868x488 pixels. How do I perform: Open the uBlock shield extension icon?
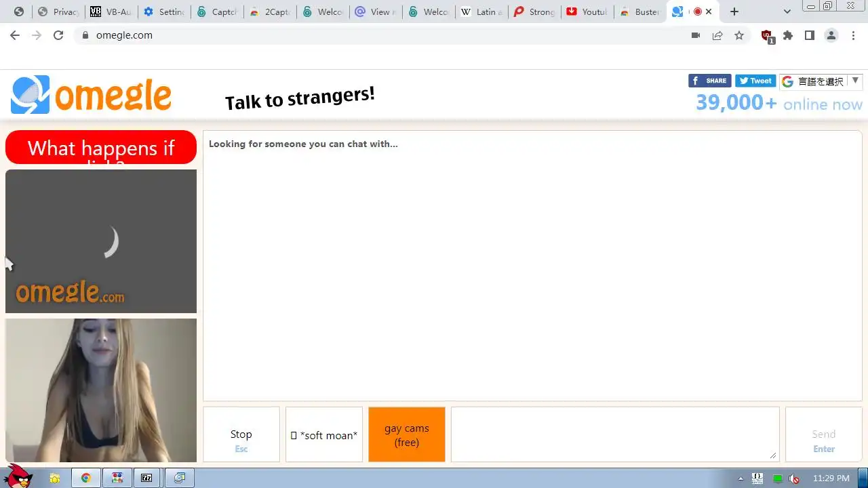tap(767, 36)
